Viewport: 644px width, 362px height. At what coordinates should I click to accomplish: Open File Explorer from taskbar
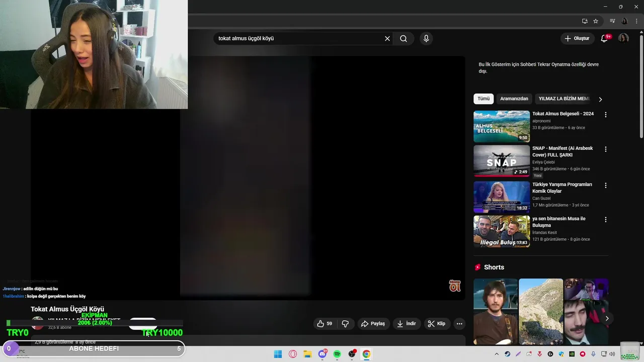pyautogui.click(x=307, y=354)
